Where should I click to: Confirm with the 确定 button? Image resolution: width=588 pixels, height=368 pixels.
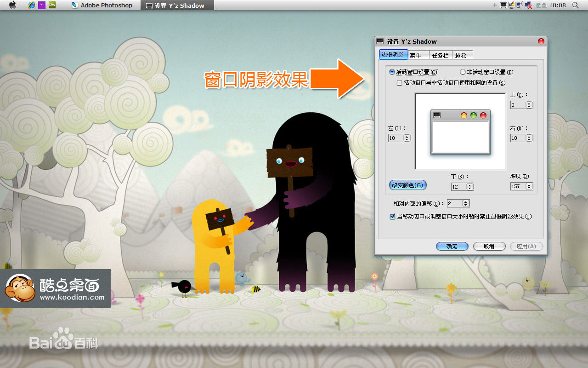tap(452, 247)
